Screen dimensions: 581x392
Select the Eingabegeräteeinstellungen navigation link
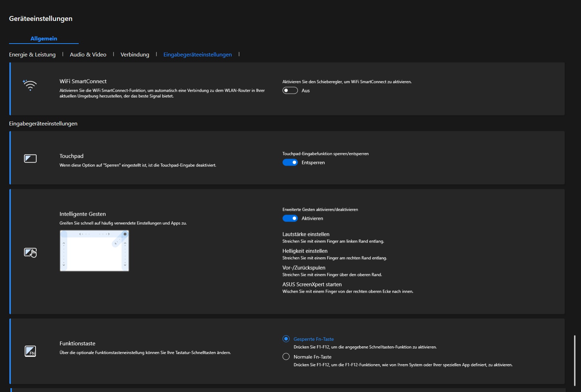pos(197,55)
